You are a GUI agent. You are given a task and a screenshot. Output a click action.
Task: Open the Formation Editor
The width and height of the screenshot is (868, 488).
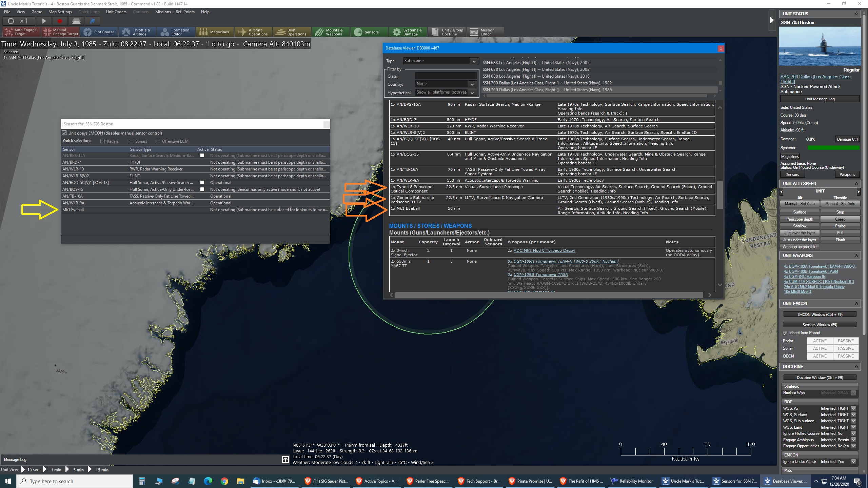point(176,32)
